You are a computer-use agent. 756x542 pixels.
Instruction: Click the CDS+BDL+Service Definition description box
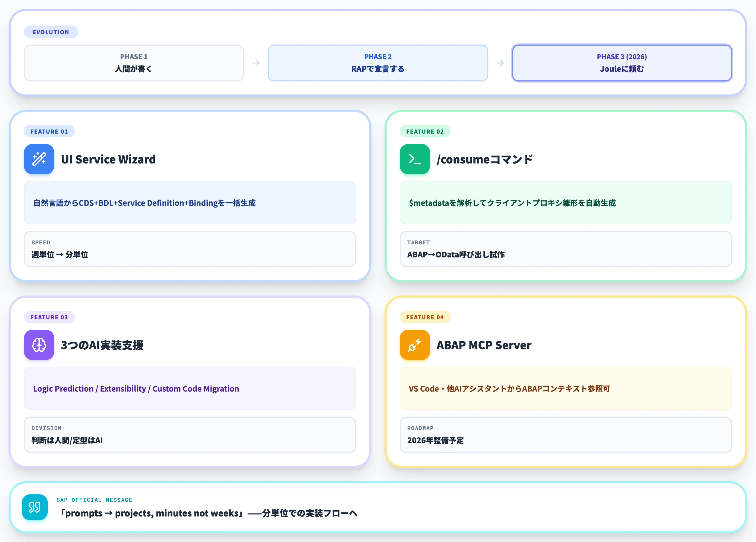[x=190, y=203]
